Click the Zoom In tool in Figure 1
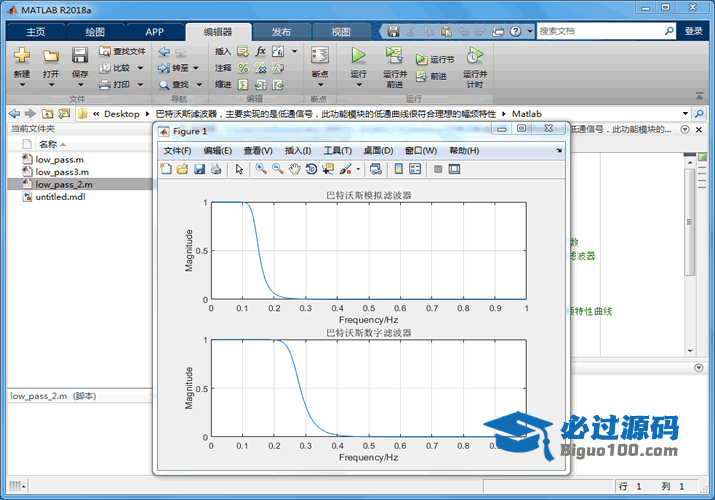Screen dimensions: 715x500 tap(261, 169)
